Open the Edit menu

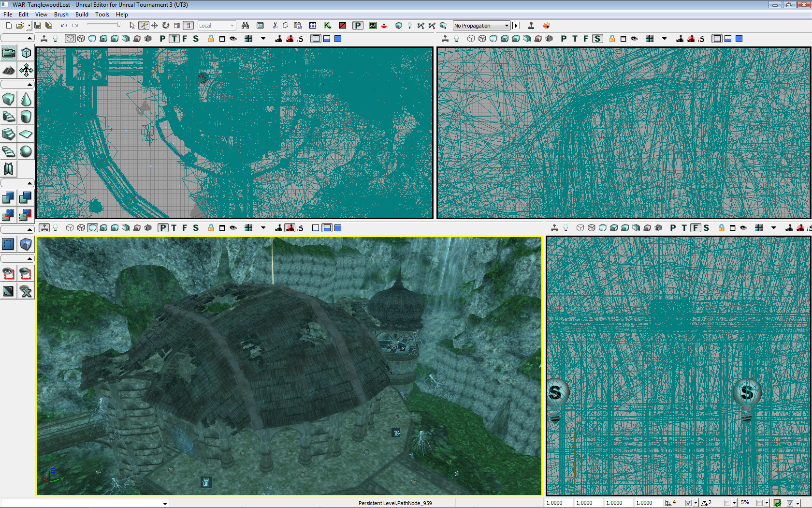tap(24, 15)
